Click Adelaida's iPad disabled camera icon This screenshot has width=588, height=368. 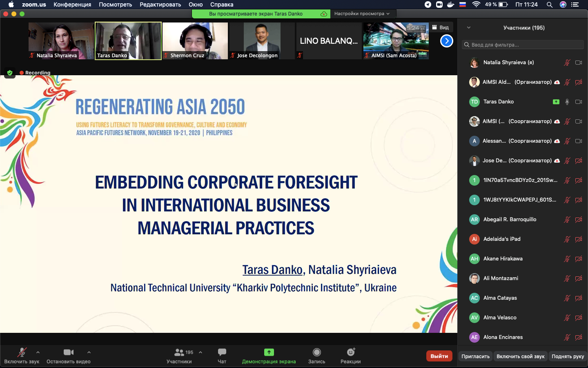[x=579, y=239]
